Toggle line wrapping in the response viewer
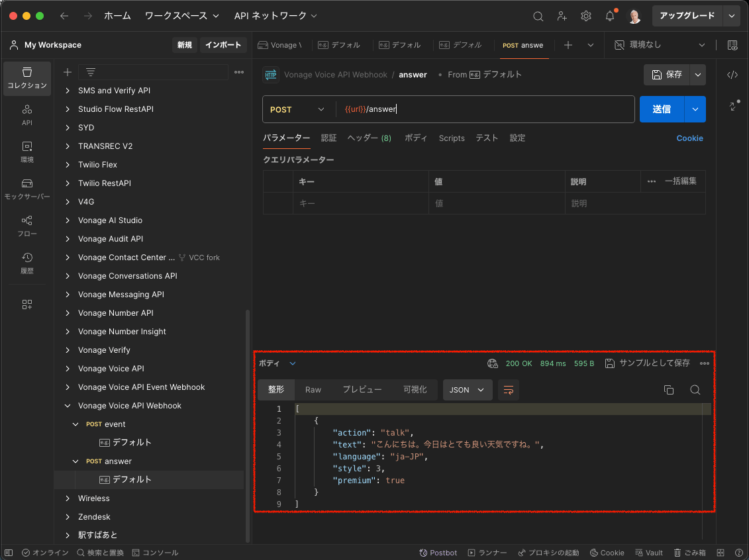 click(x=509, y=390)
